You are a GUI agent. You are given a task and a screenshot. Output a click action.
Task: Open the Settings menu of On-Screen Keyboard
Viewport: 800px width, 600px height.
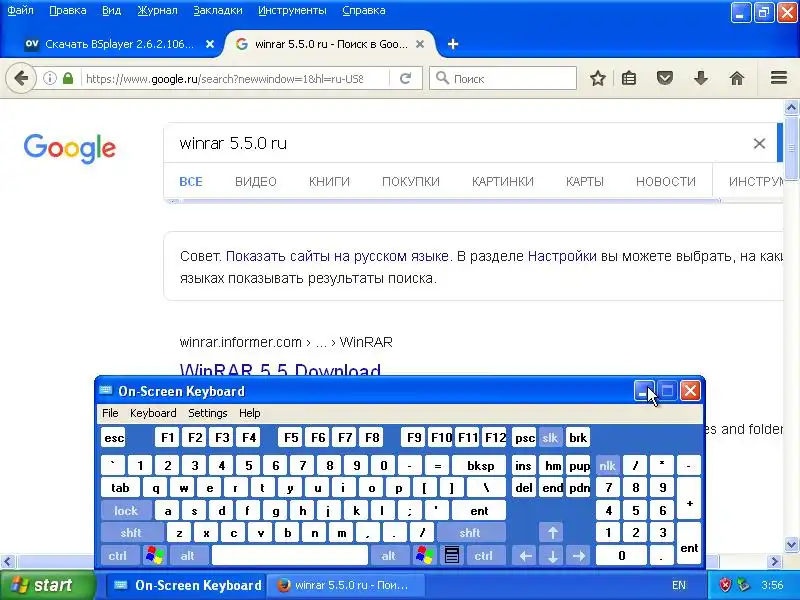pyautogui.click(x=208, y=413)
